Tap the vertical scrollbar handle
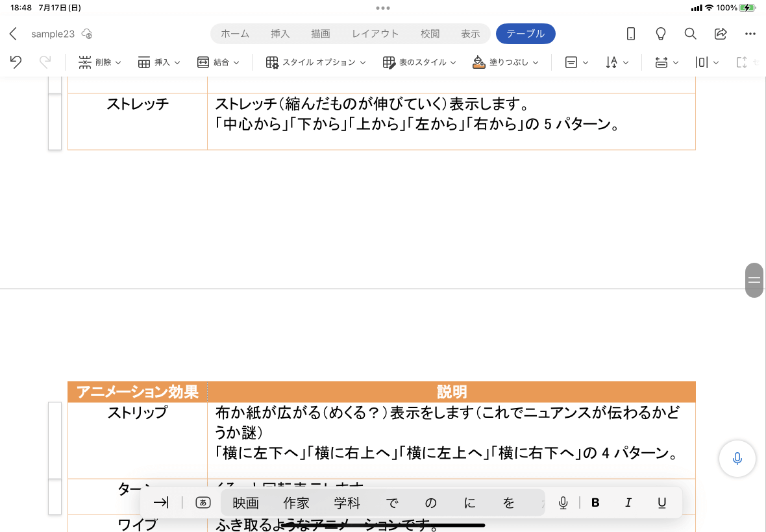766x532 pixels. point(754,280)
